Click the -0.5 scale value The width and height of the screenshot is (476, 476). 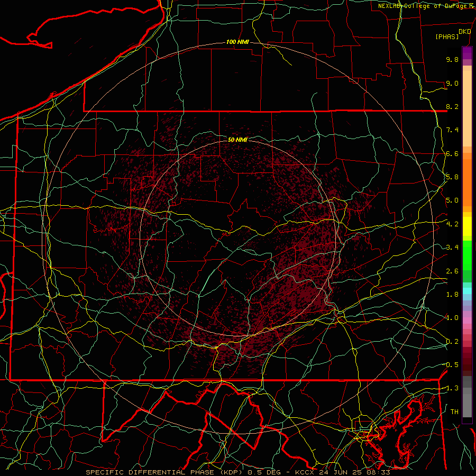(x=452, y=365)
